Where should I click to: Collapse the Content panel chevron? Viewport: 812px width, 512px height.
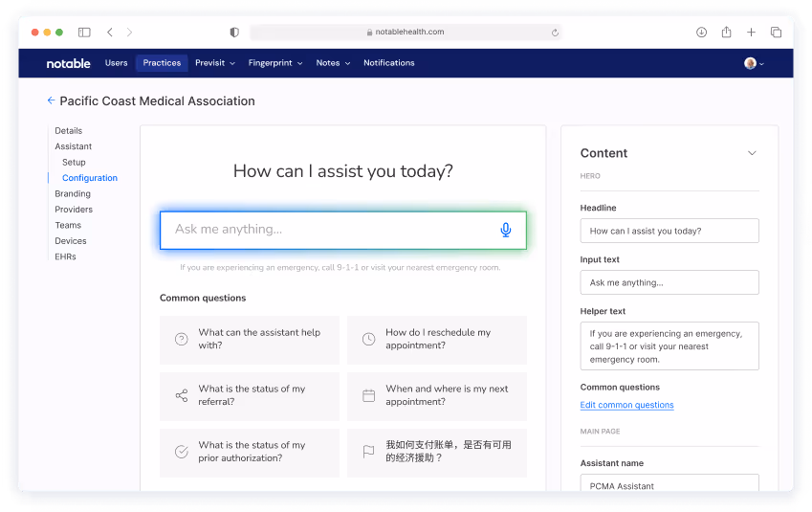point(752,153)
